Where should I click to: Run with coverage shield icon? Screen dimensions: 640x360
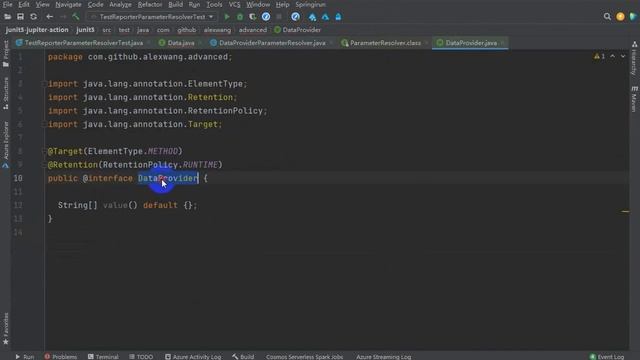point(253,17)
